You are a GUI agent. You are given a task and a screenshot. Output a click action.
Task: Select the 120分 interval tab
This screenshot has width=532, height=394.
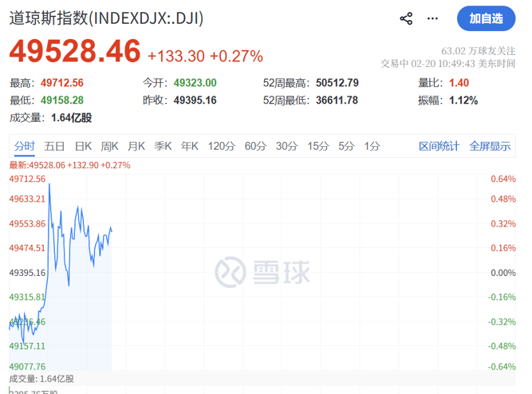coord(221,146)
